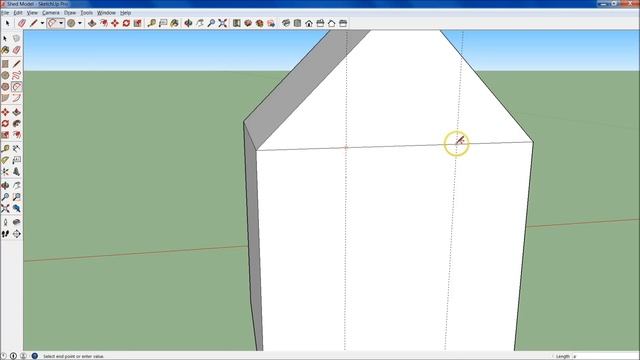The width and height of the screenshot is (640, 360).
Task: Open the Draw menu
Action: point(70,13)
